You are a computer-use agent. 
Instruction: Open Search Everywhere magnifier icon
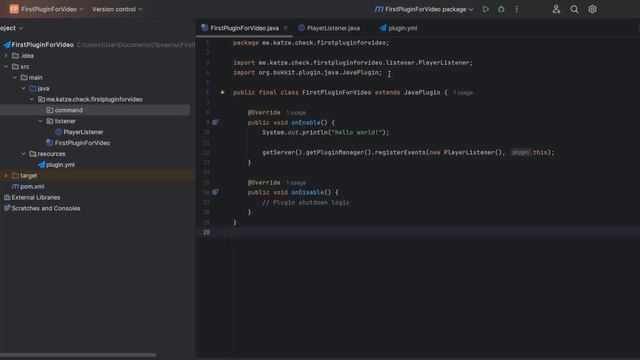point(574,9)
